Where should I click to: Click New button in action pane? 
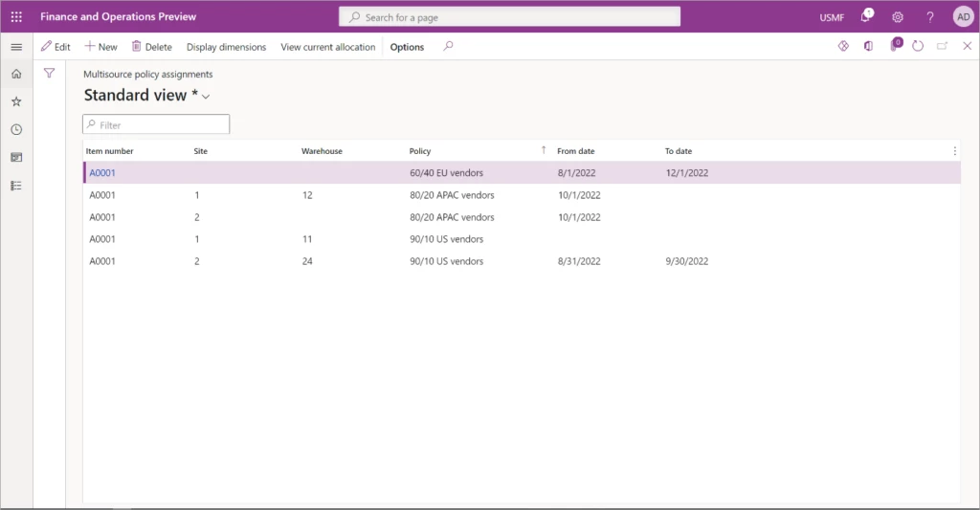click(x=100, y=47)
